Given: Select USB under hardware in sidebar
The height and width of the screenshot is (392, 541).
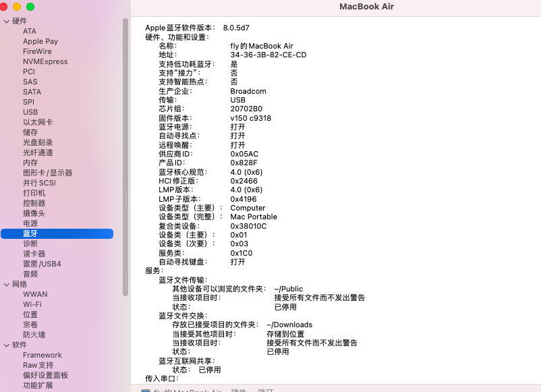Looking at the screenshot, I should pyautogui.click(x=30, y=112).
